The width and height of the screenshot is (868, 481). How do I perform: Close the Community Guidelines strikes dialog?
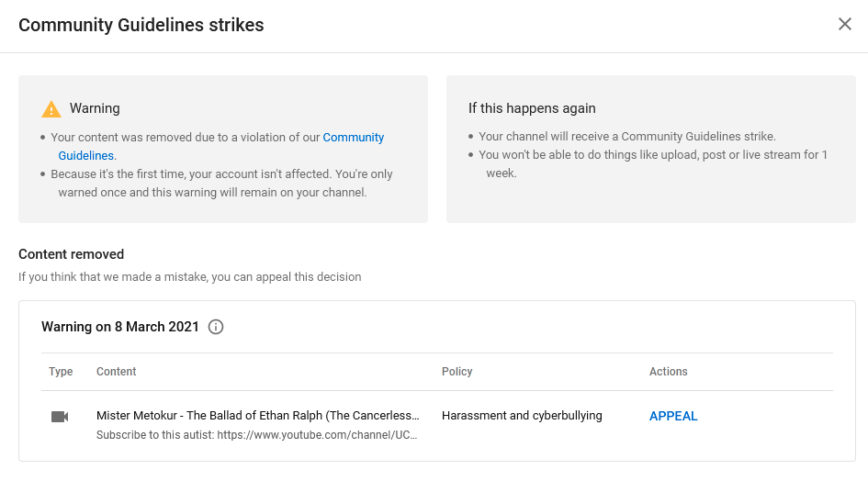tap(844, 24)
